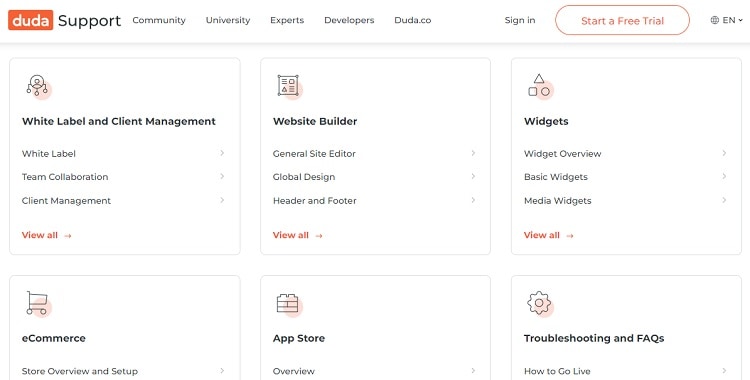This screenshot has height=380, width=750.
Task: Click the duda logo
Action: click(31, 21)
